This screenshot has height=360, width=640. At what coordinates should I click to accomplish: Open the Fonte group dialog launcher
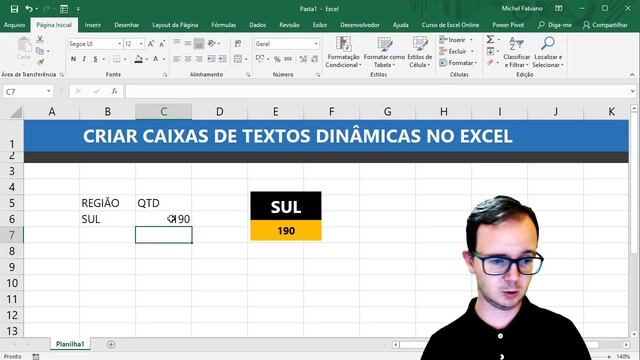165,75
